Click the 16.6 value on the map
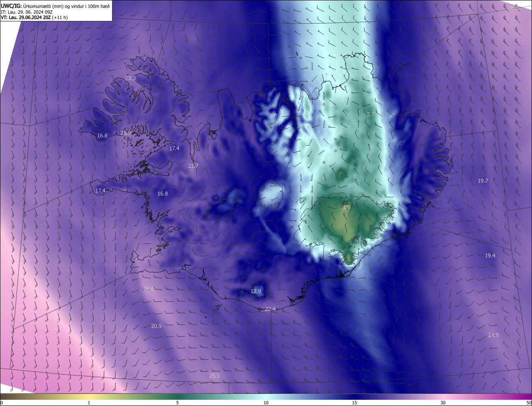This screenshot has width=532, height=406. tap(102, 136)
